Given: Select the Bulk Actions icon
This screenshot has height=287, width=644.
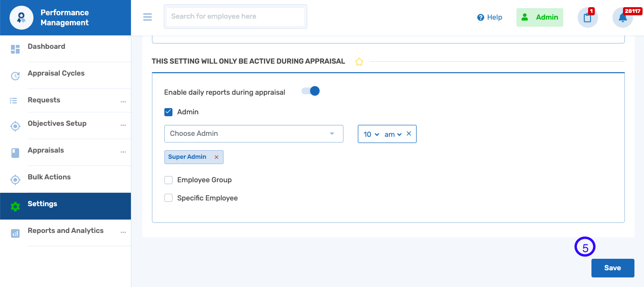Looking at the screenshot, I should click(x=15, y=179).
